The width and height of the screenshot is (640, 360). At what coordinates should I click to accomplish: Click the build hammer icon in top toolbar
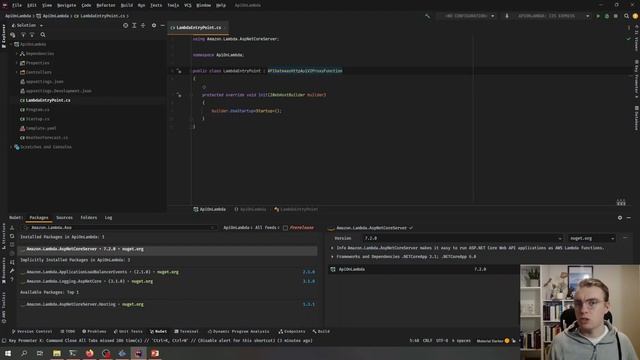[427, 16]
